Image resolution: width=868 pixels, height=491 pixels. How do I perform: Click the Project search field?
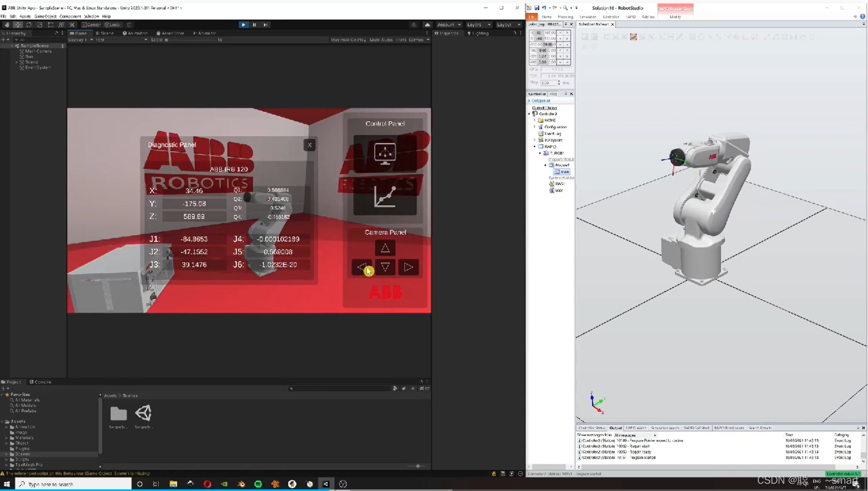point(340,389)
